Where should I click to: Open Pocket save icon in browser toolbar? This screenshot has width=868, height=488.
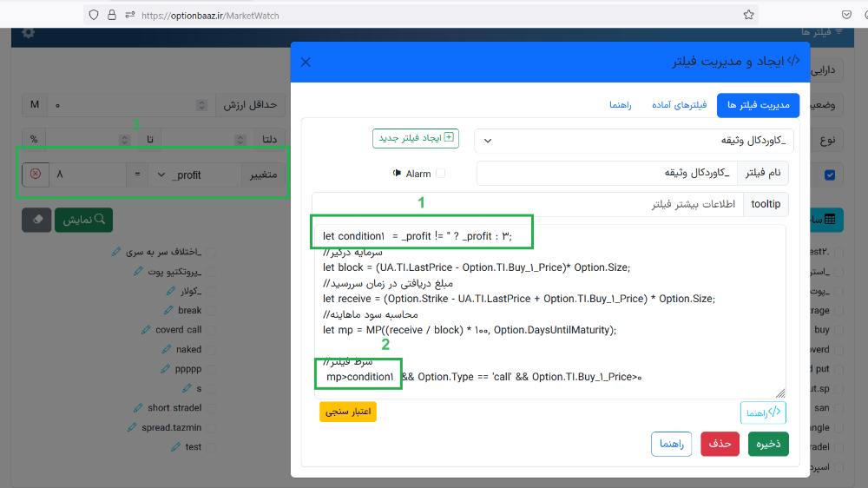846,15
